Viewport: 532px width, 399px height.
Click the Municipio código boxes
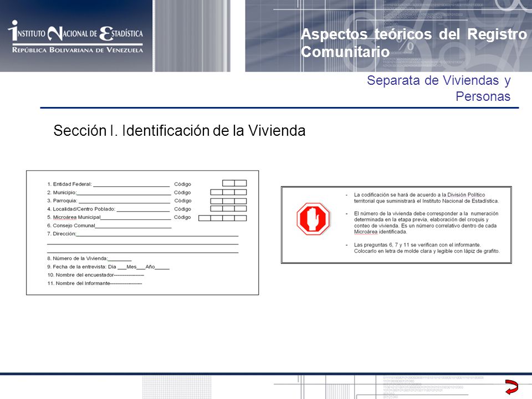pos(228,192)
